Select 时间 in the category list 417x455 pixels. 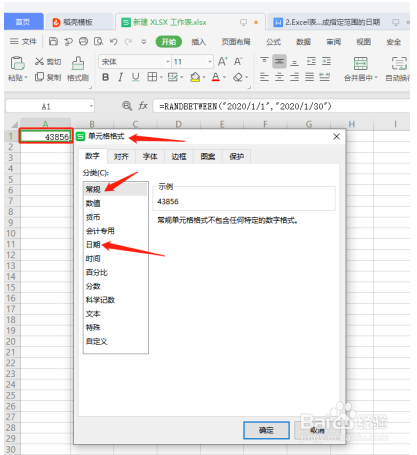[115, 258]
